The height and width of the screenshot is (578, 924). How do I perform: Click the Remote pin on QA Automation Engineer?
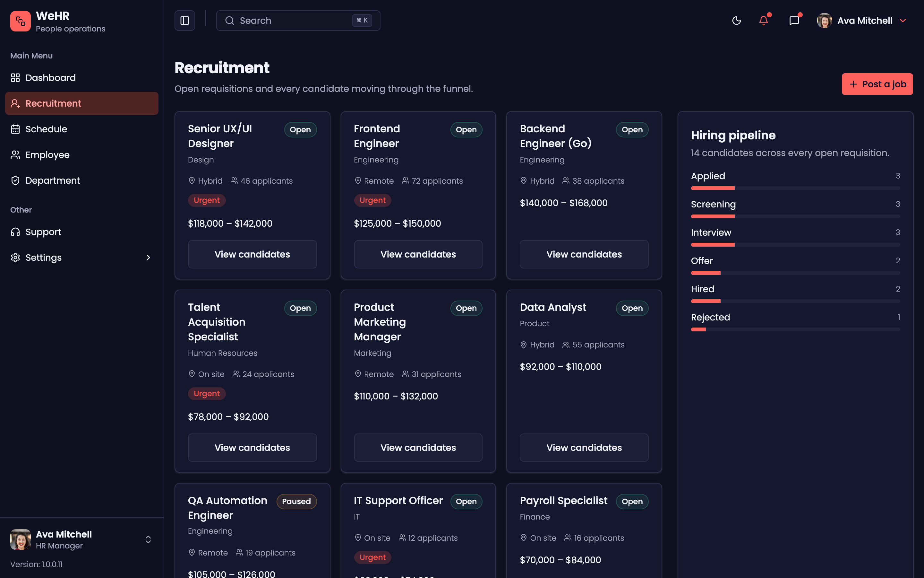coord(192,552)
